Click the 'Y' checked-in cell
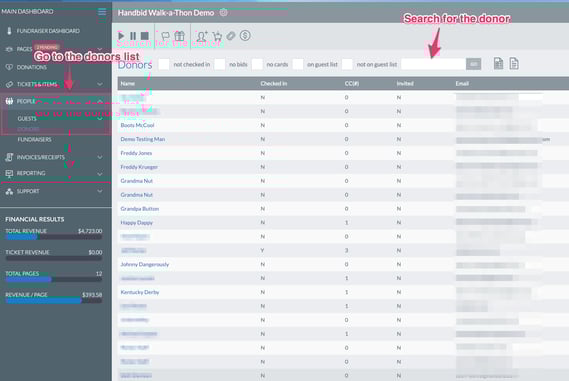This screenshot has width=569, height=381. coord(262,250)
